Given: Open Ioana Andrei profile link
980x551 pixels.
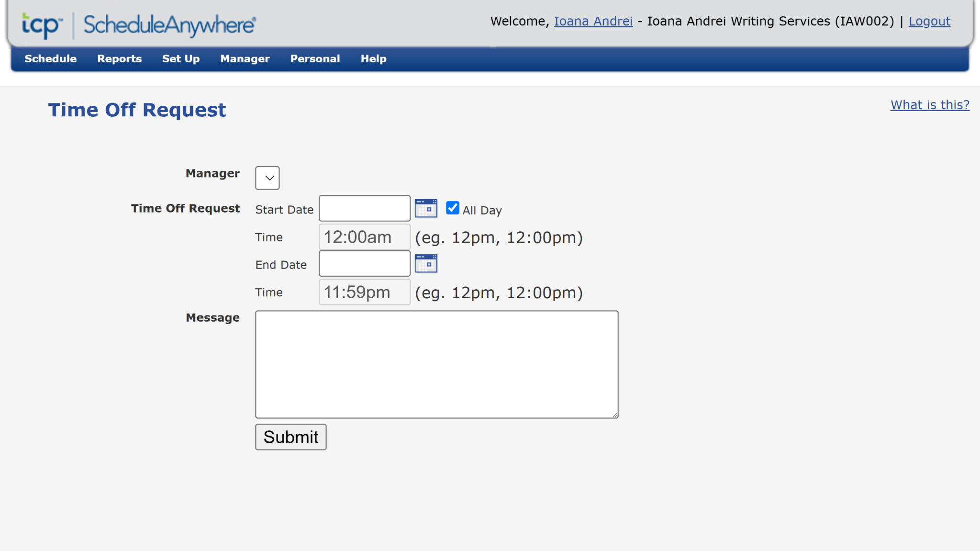Looking at the screenshot, I should [x=592, y=21].
